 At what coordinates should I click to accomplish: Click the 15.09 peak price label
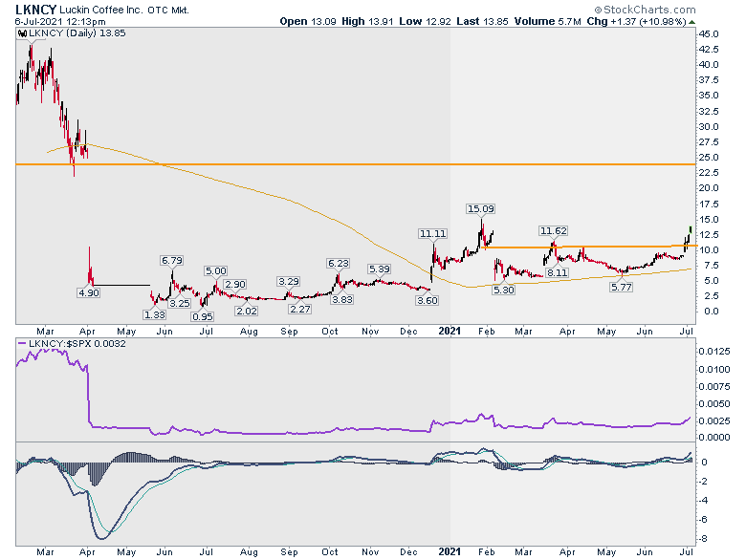pyautogui.click(x=480, y=208)
